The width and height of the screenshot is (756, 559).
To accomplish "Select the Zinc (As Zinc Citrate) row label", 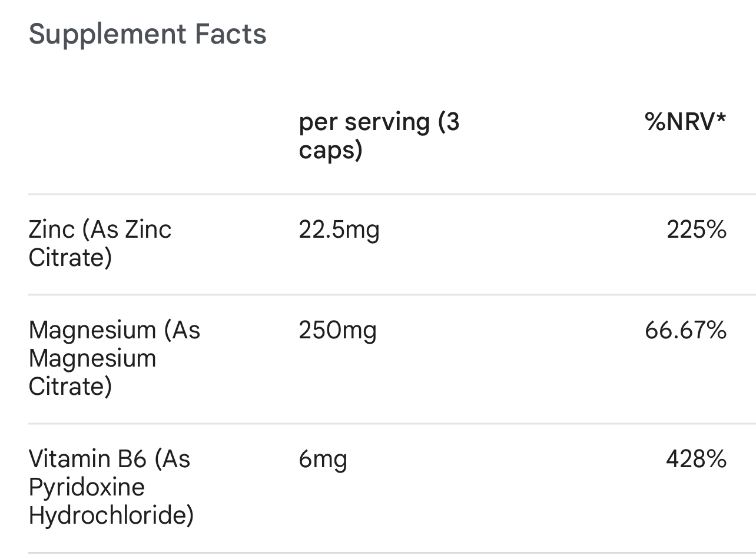I will (100, 243).
